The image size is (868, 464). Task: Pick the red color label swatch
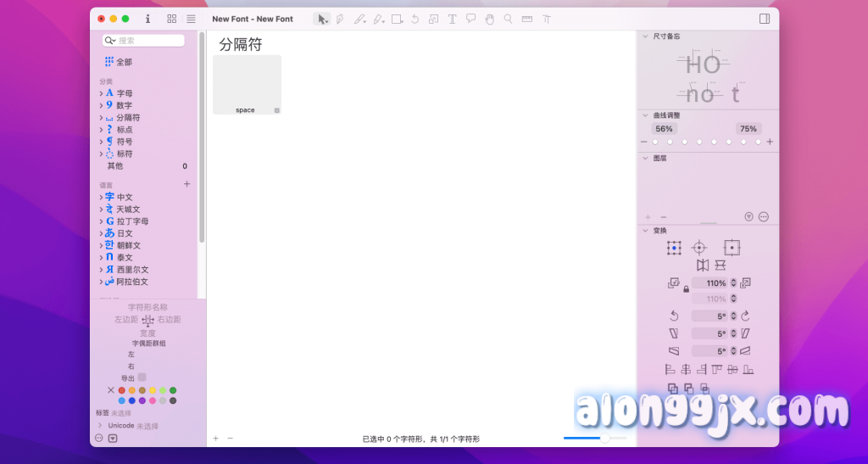[121, 390]
